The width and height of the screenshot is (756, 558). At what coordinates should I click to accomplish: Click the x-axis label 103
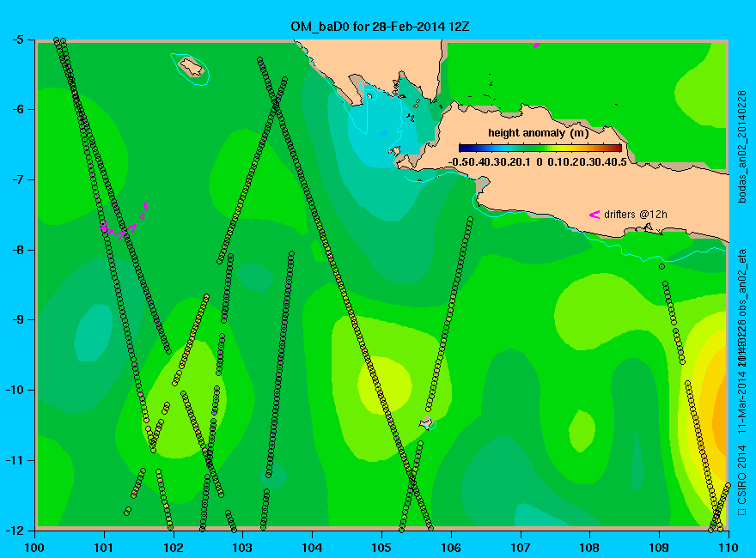pyautogui.click(x=242, y=548)
